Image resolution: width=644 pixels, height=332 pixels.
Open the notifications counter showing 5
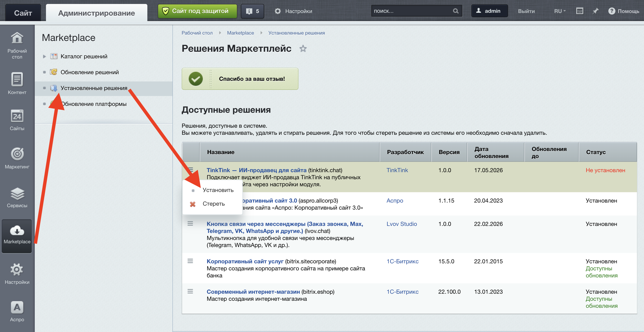252,11
